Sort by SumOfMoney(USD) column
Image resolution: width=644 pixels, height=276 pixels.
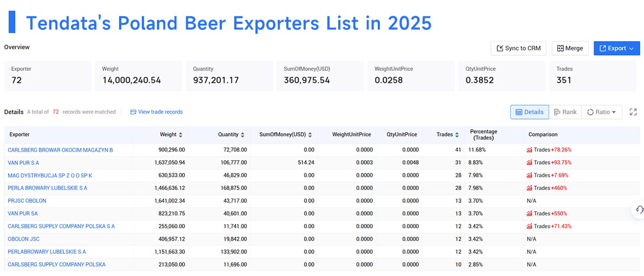click(x=310, y=135)
